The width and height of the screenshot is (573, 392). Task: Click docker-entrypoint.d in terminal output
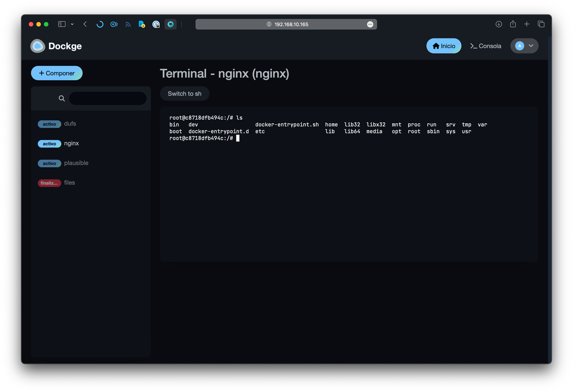coord(219,132)
